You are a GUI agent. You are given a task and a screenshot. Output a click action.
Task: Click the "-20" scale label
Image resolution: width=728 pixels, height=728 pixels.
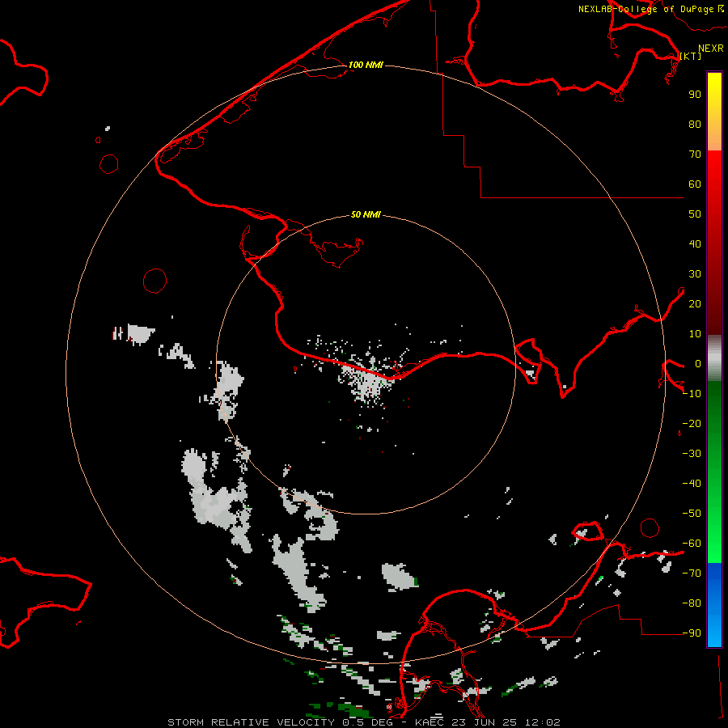click(692, 424)
